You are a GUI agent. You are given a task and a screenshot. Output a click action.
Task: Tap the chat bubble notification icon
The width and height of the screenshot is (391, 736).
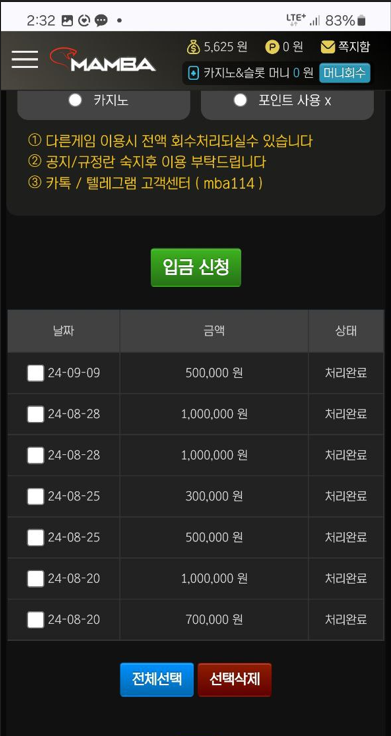[101, 21]
